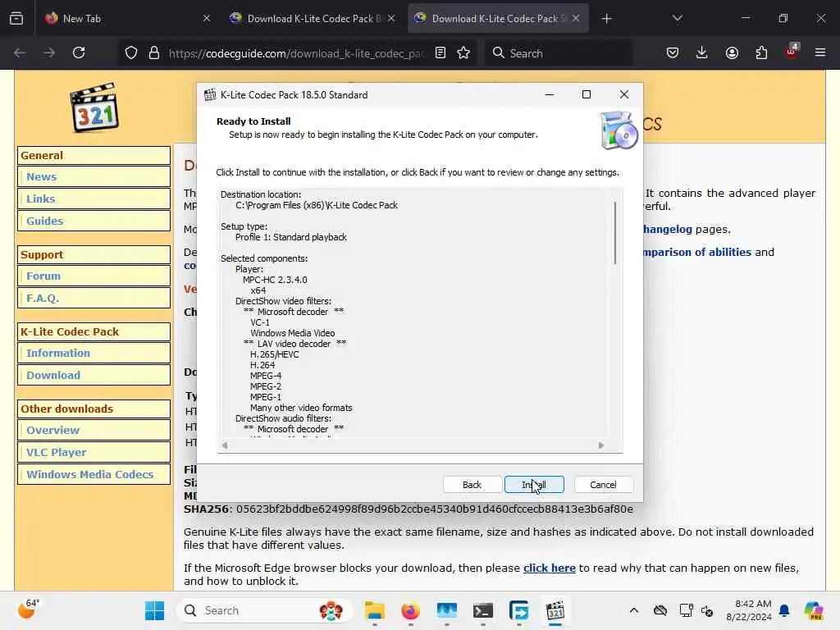Bookmark this page with star icon

pos(463,52)
